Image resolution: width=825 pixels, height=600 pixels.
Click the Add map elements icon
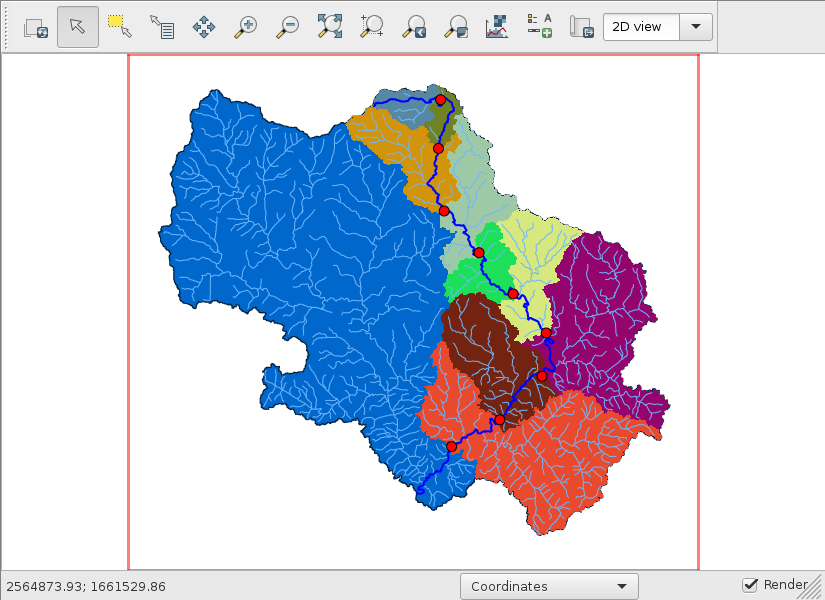click(539, 27)
